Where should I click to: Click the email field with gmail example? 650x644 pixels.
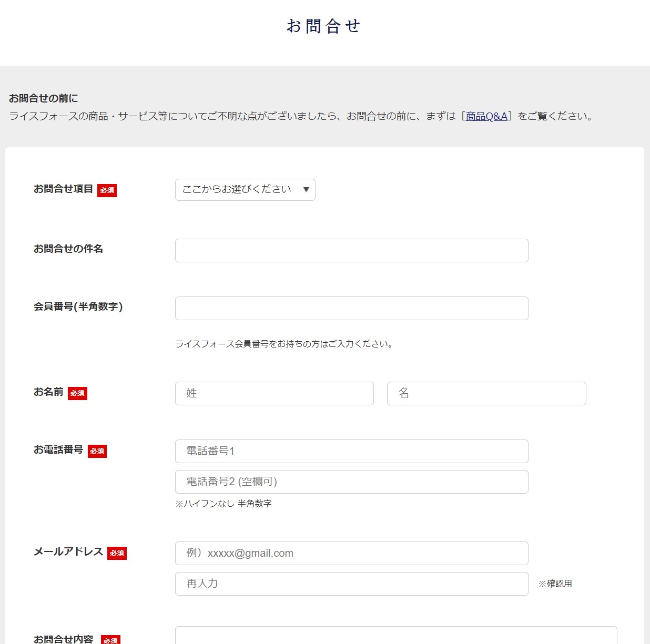[351, 554]
